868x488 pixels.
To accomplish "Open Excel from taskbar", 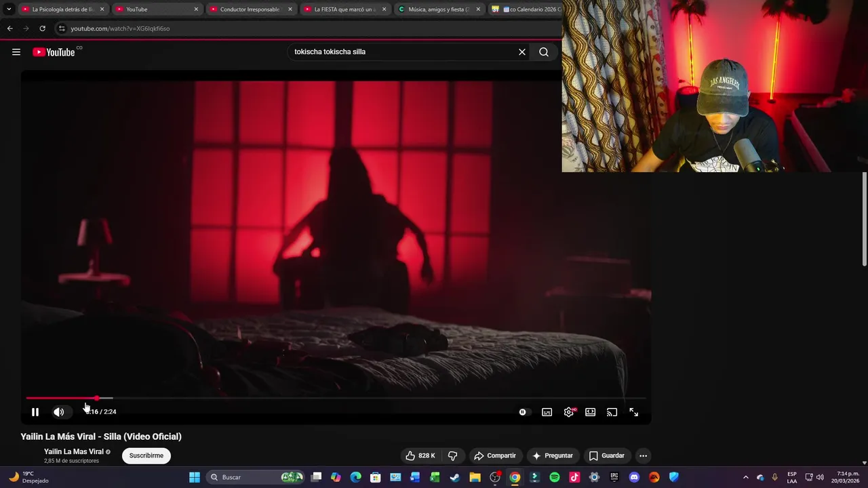I will point(435,477).
